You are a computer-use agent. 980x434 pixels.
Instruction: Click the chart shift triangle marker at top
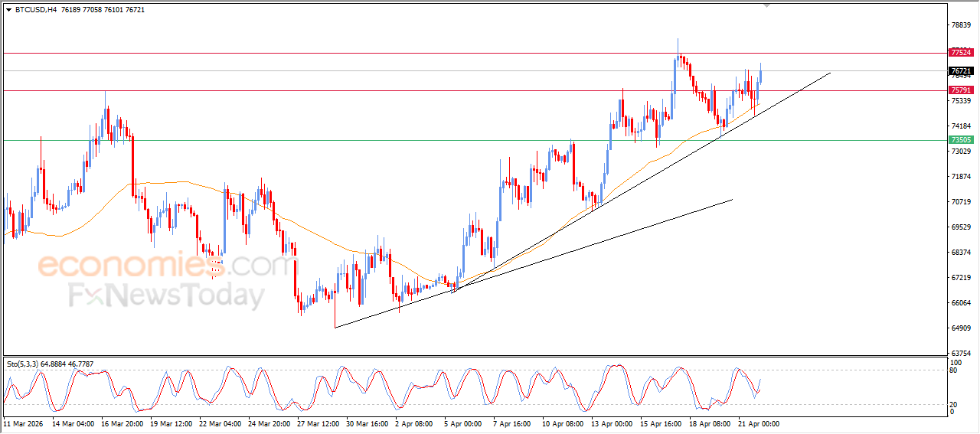tap(766, 6)
